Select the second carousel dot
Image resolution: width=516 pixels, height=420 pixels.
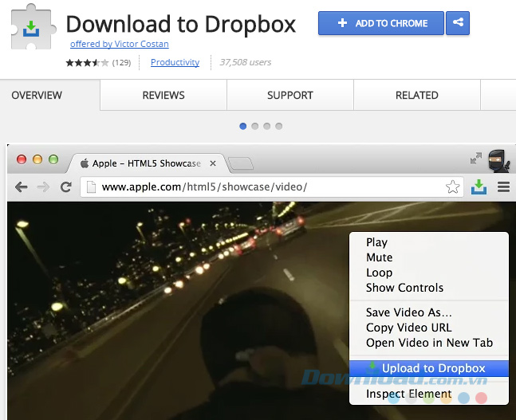pyautogui.click(x=254, y=126)
